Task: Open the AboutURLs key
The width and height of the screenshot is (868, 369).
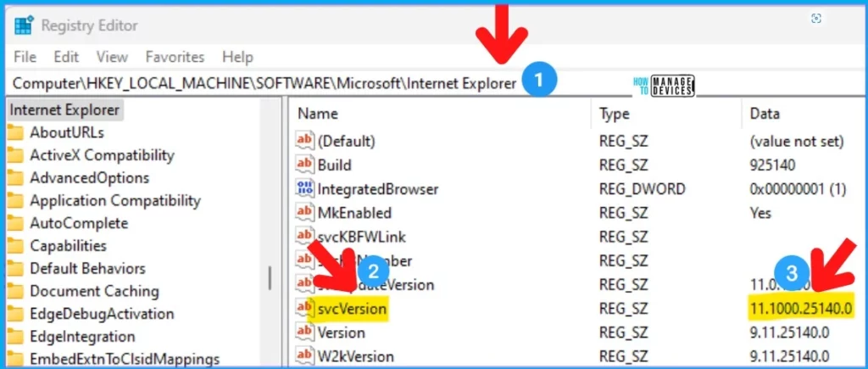Action: point(67,133)
